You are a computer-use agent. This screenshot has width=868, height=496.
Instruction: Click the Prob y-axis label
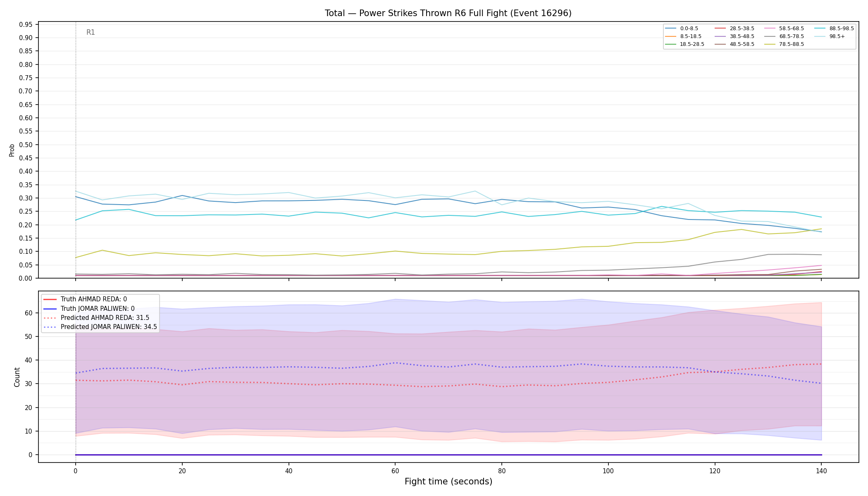click(x=12, y=150)
